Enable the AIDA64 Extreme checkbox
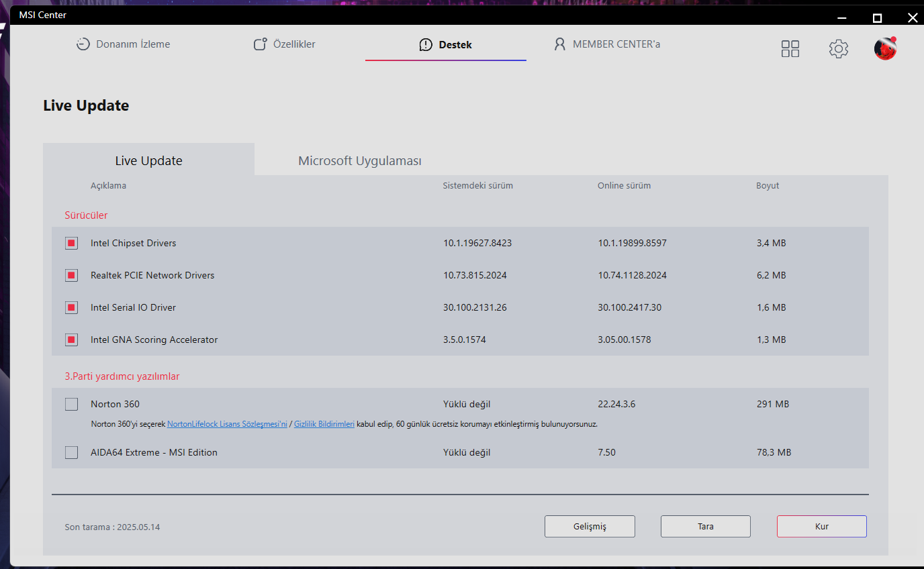924x569 pixels. (x=71, y=452)
